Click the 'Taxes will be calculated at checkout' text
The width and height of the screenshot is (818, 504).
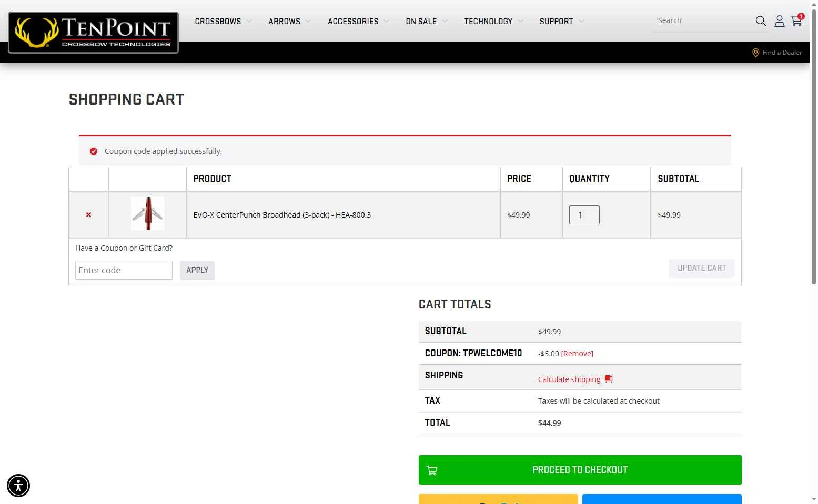[599, 401]
